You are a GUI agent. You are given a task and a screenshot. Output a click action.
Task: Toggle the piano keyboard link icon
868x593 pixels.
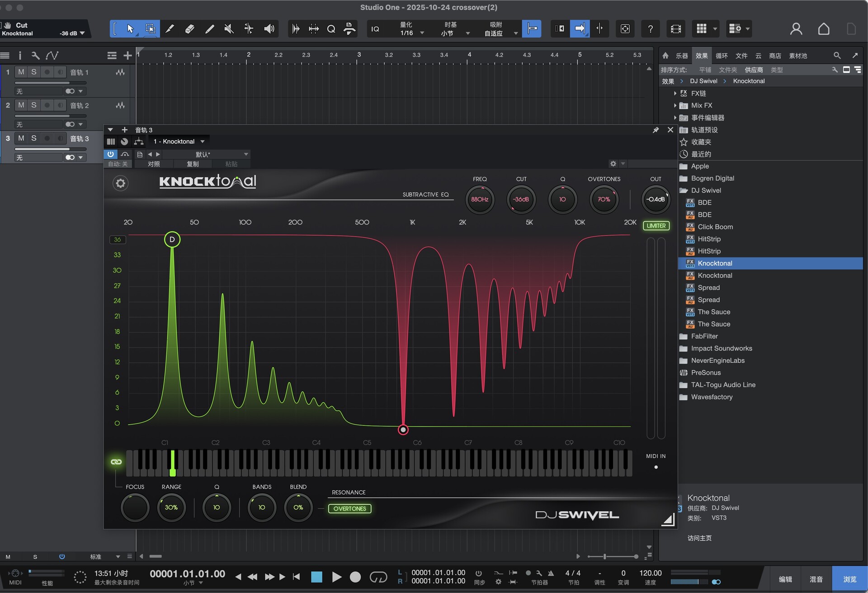click(116, 462)
